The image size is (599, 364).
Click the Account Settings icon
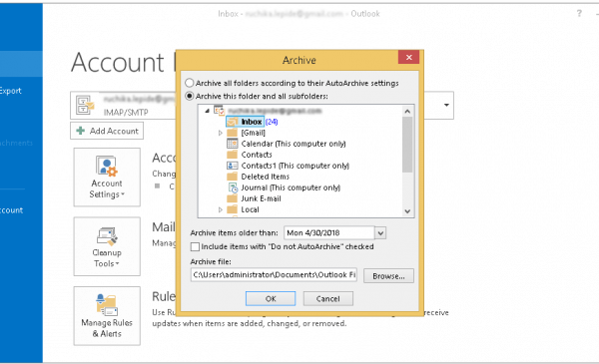(107, 167)
